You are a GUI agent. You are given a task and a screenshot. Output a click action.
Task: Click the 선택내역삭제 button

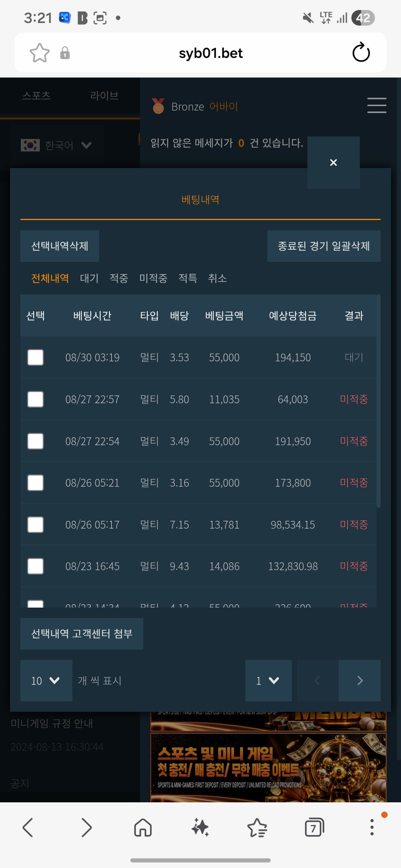[59, 246]
